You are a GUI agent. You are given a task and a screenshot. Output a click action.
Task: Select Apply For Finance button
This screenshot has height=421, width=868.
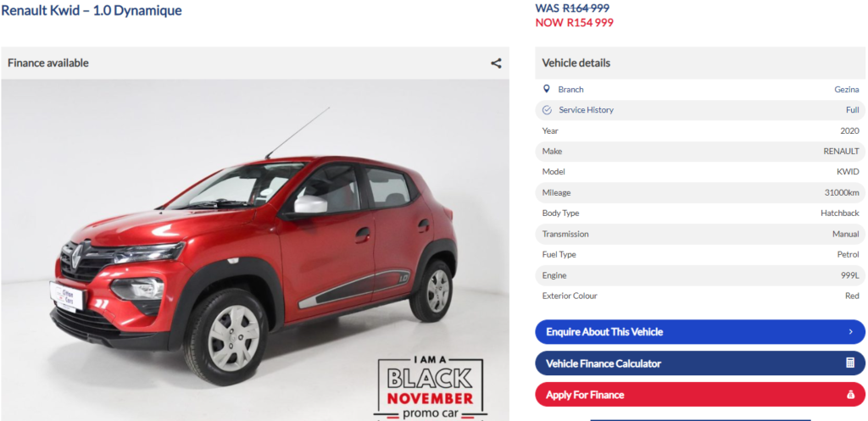tap(700, 395)
